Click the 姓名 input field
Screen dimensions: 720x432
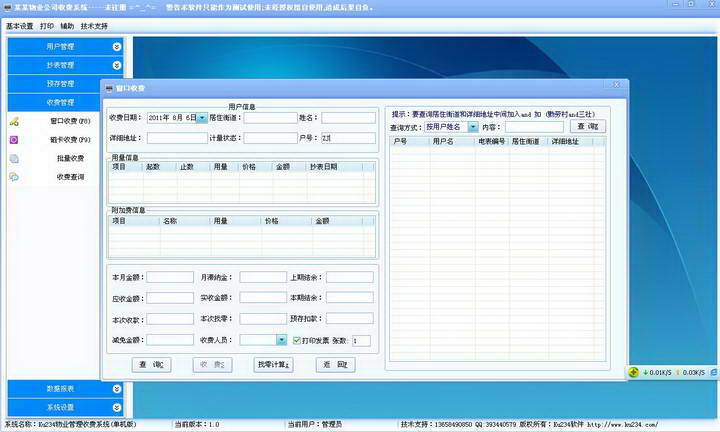click(x=349, y=118)
